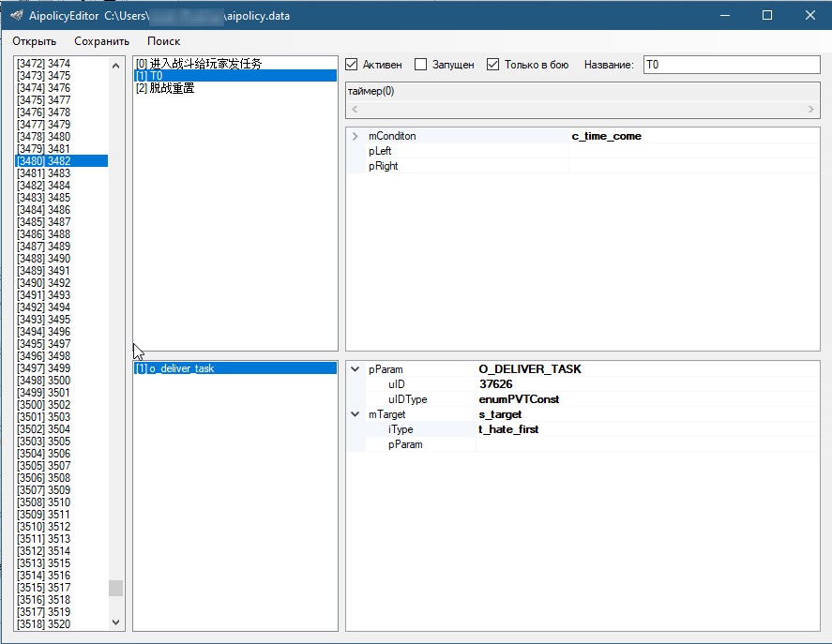Select policy [3515] 3517
This screenshot has height=644, width=832.
tap(62, 589)
